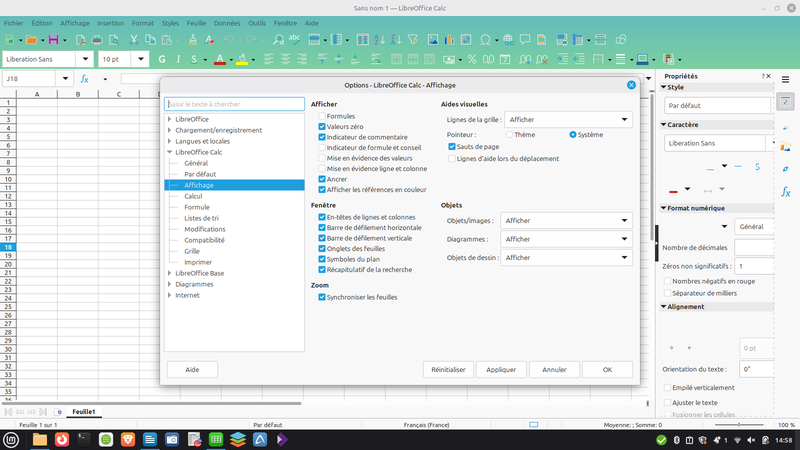Enable the Formules checkbox

click(322, 116)
